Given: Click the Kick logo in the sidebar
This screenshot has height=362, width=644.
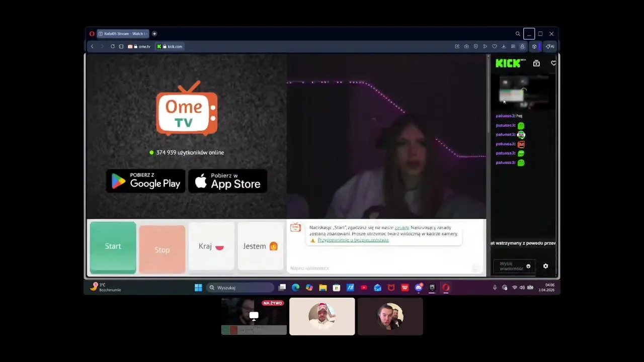Looking at the screenshot, I should (508, 63).
